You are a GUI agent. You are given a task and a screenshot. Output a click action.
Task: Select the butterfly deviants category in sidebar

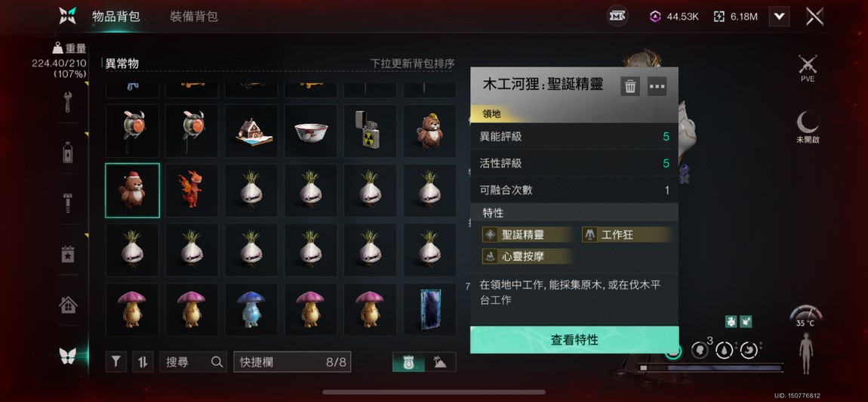tap(67, 356)
